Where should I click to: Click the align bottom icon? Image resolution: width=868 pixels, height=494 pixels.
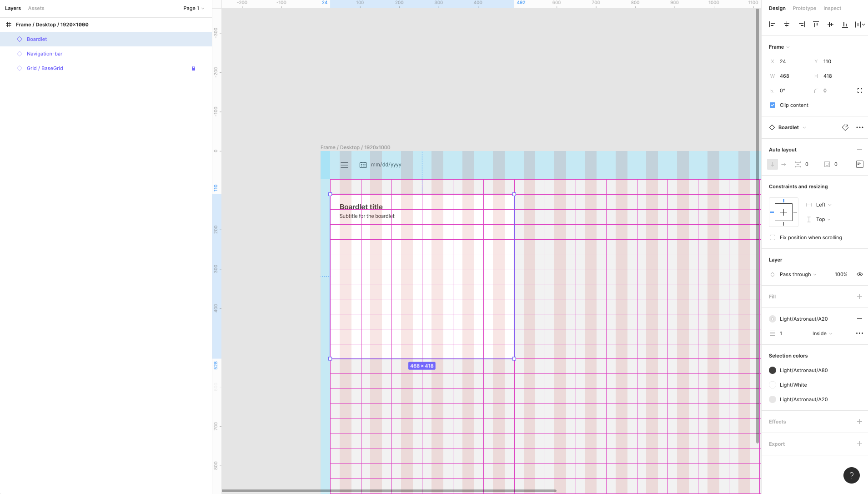pos(845,25)
